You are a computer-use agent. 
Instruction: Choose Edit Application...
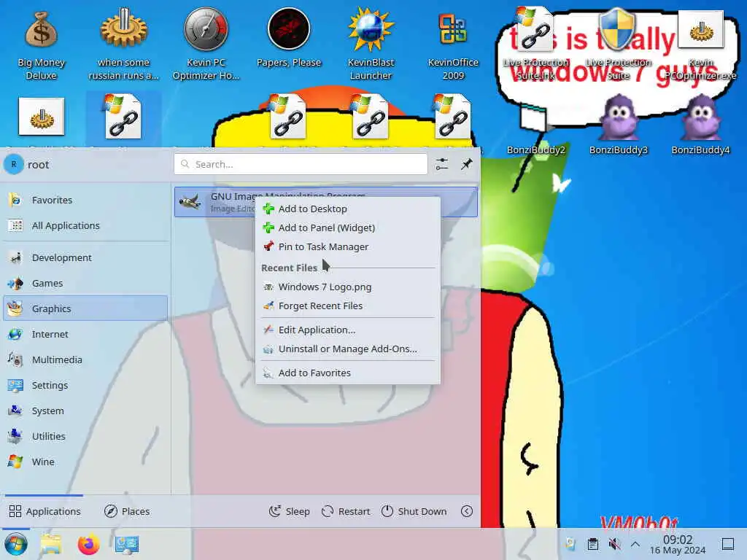pyautogui.click(x=348, y=330)
